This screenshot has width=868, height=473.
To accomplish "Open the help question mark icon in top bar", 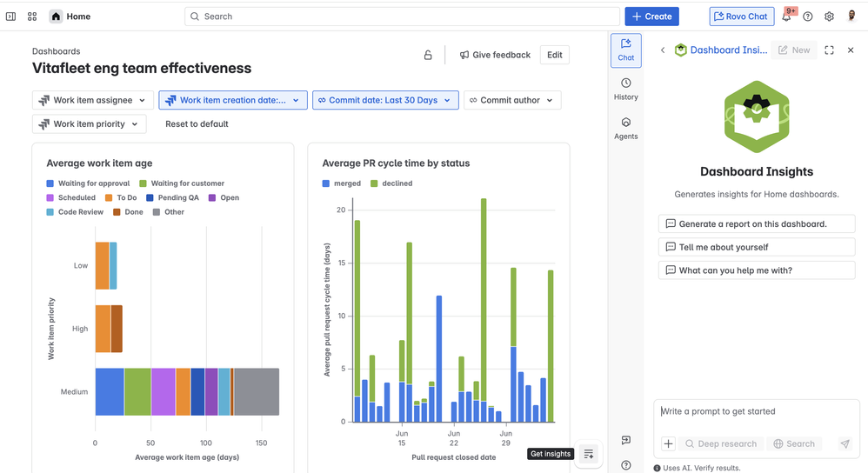I will coord(808,17).
